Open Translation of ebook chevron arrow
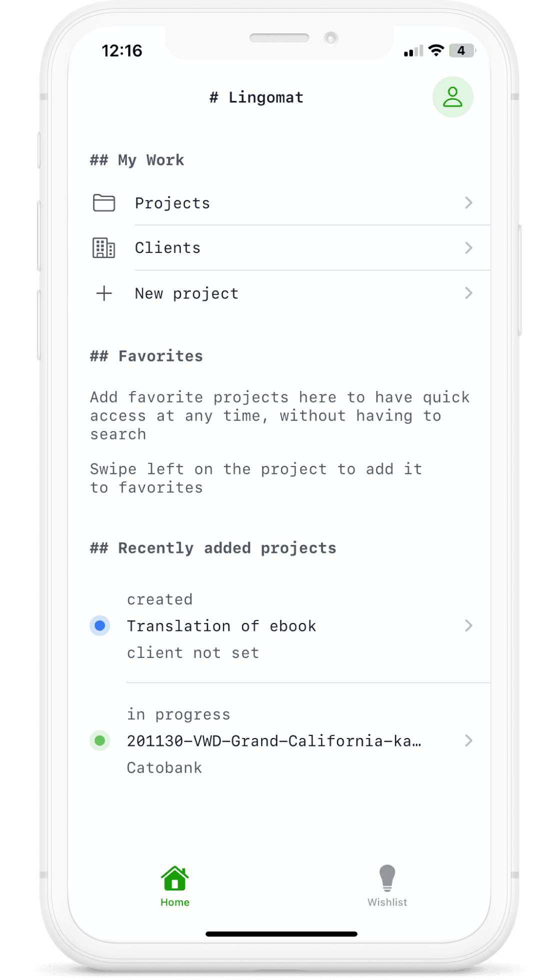Image resolution: width=554 pixels, height=980 pixels. pyautogui.click(x=468, y=625)
